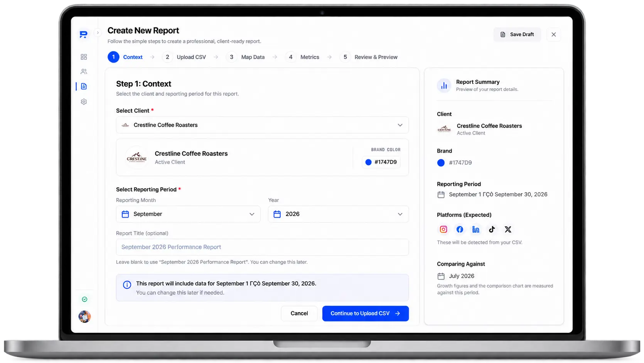644x363 pixels.
Task: Click brand color swatch #1747D9 in client card
Action: (x=381, y=162)
